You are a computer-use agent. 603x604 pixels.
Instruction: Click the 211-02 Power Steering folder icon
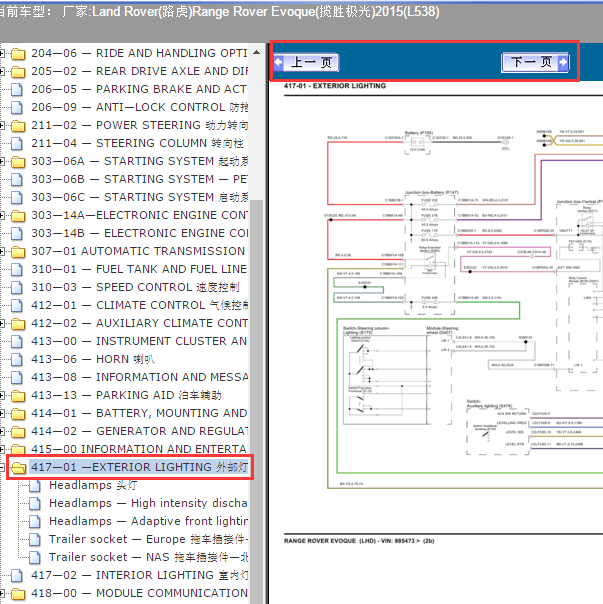click(x=18, y=126)
